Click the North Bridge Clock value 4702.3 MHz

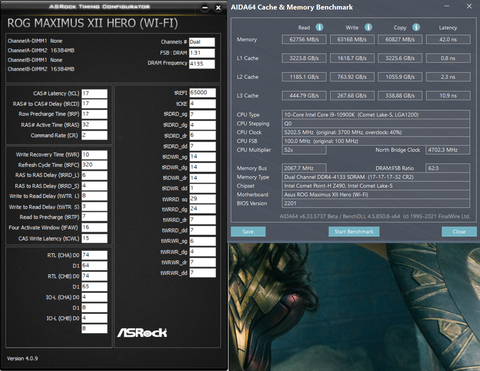pos(448,150)
